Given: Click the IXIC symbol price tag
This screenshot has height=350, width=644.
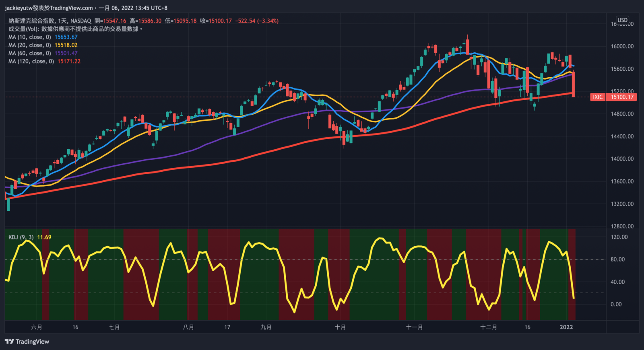Looking at the screenshot, I should click(598, 97).
